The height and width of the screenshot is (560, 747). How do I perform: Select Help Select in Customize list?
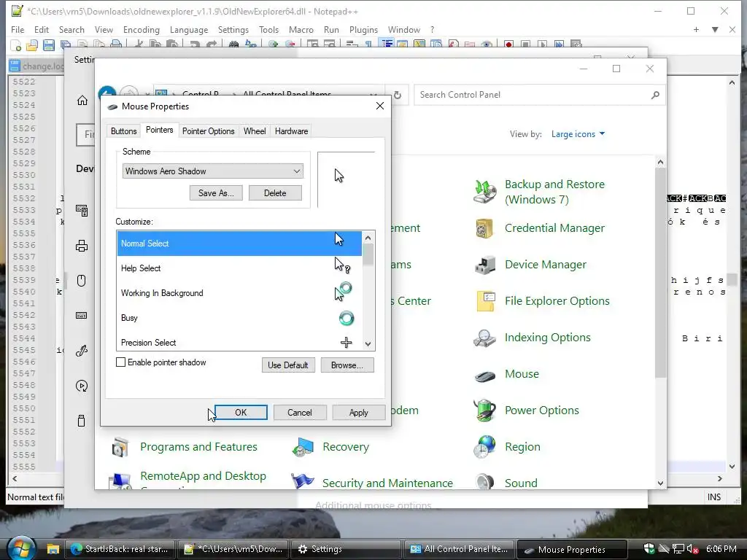[x=239, y=268]
